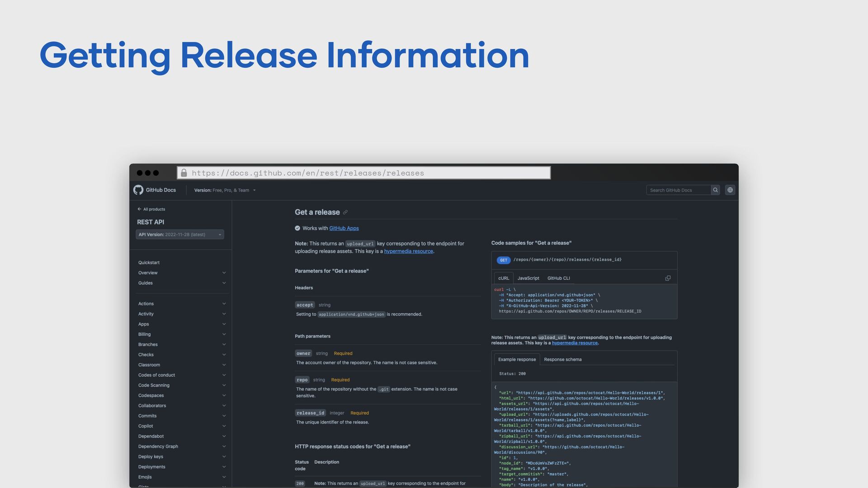
Task: Click the accept header parameter name
Action: (305, 305)
